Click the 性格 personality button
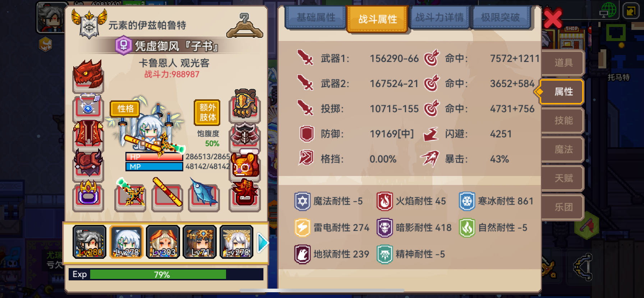This screenshot has height=298, width=644. 125,109
